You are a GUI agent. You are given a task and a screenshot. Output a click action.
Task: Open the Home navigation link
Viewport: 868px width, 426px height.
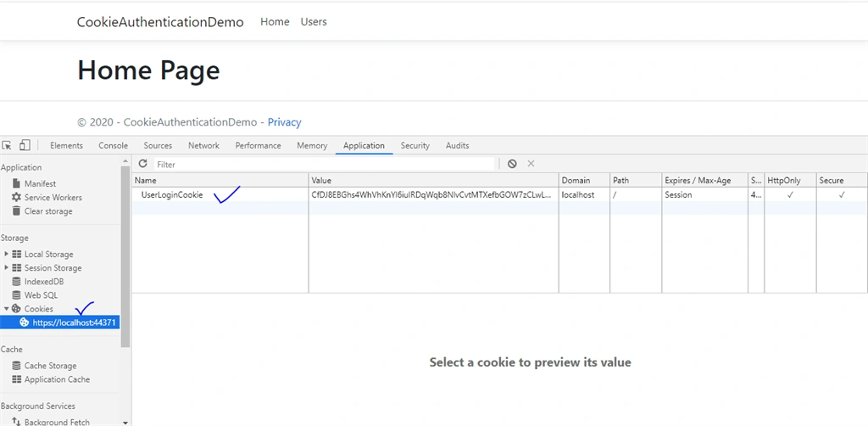[275, 21]
